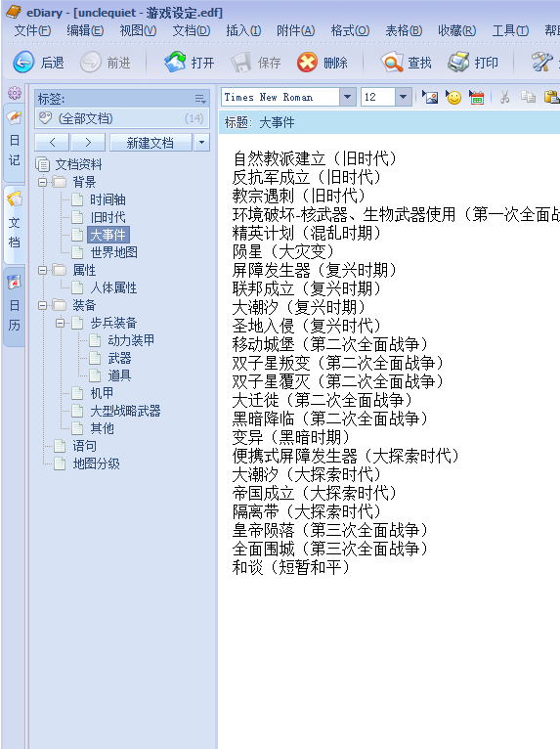Insert picture using the image icon
This screenshot has height=749, width=560.
430,98
